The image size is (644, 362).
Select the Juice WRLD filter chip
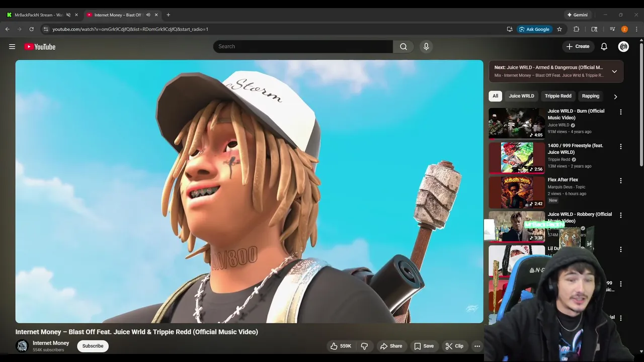point(521,96)
